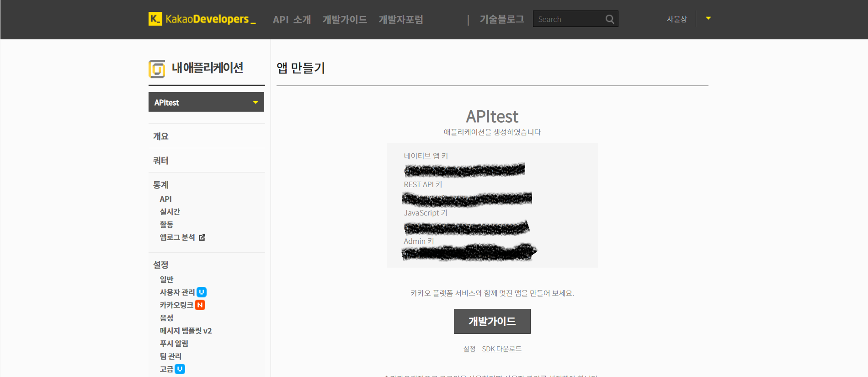
Task: Click the 설정 link under the button
Action: click(x=469, y=349)
